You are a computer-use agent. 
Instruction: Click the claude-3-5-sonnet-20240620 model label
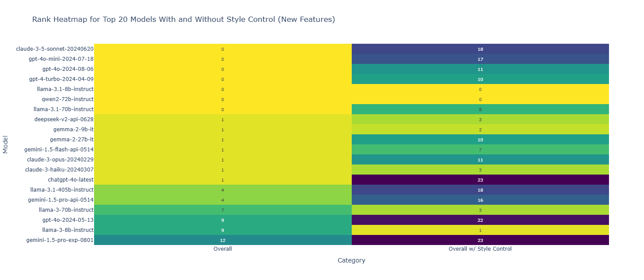point(55,49)
